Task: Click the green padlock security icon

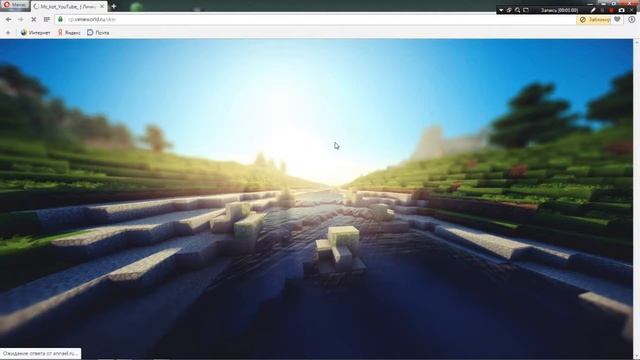Action: click(60, 19)
